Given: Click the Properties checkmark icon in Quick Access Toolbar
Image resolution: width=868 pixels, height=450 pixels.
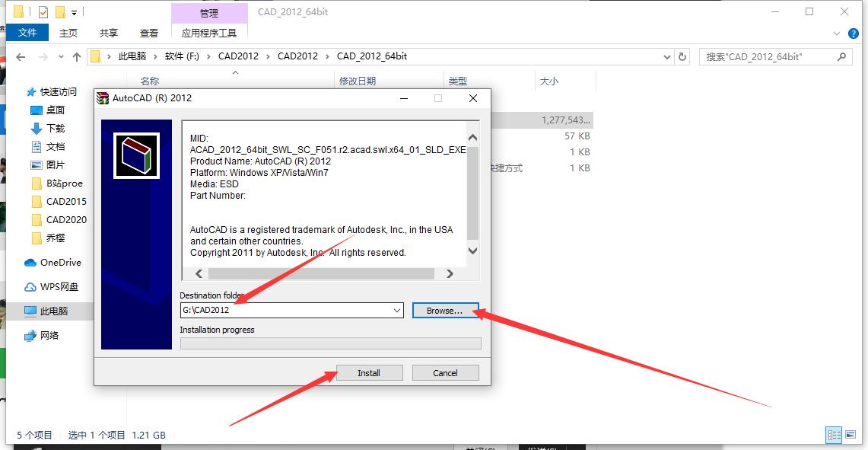Looking at the screenshot, I should [x=43, y=11].
